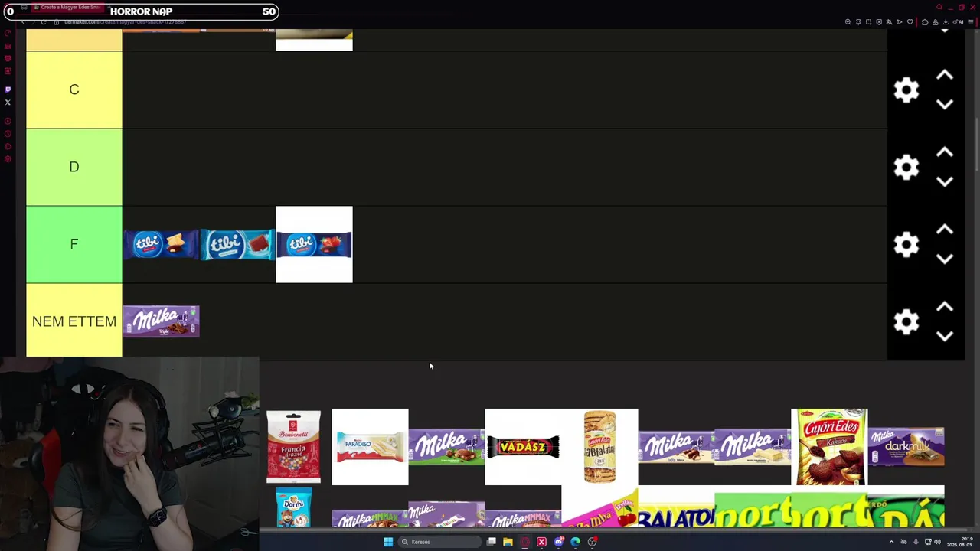980x551 pixels.
Task: Open settings gear for tier C row
Action: coord(906,90)
